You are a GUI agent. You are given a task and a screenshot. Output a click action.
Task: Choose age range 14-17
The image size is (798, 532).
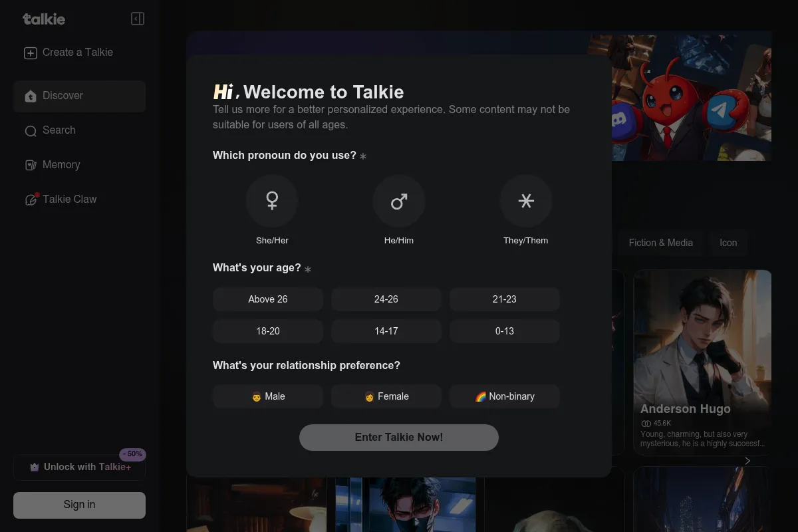(x=386, y=331)
